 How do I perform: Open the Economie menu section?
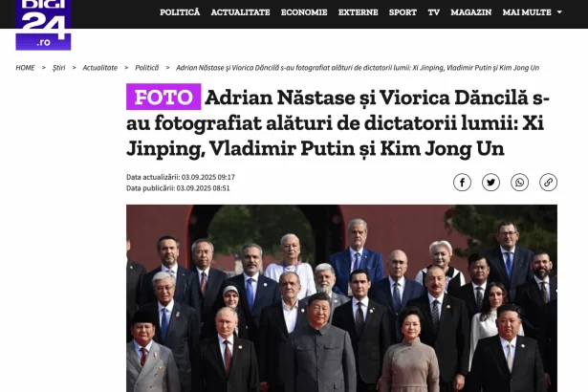(x=304, y=12)
